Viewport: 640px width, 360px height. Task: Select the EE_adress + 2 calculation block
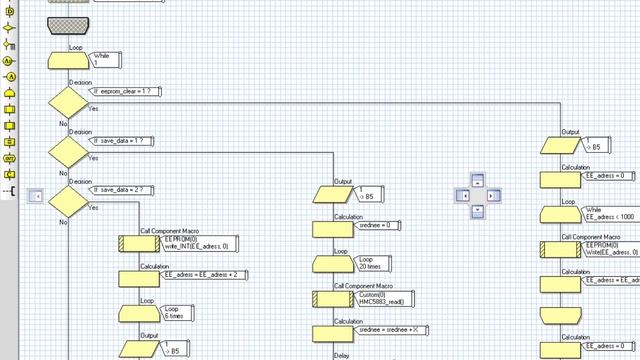[x=139, y=279]
